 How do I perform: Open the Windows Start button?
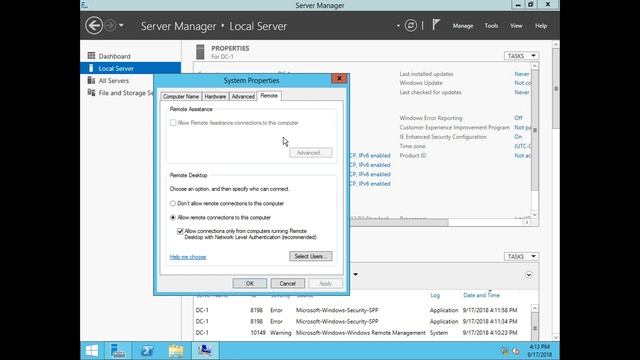coord(92,351)
